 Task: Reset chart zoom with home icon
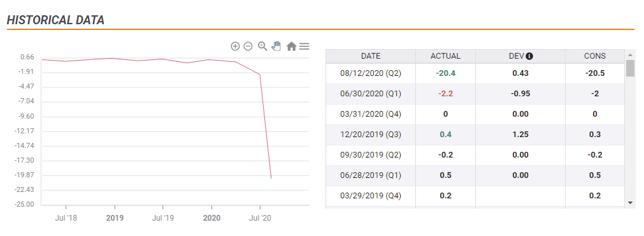click(x=291, y=47)
